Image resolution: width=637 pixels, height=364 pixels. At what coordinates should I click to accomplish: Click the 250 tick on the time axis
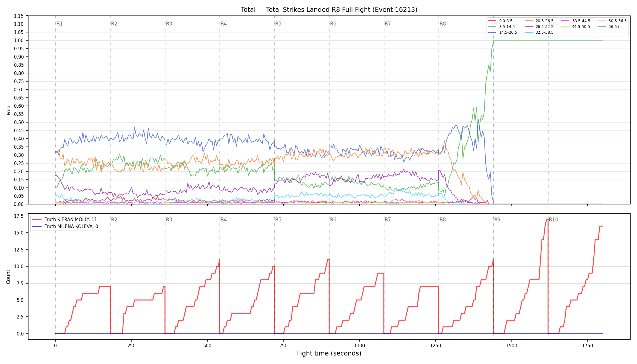(x=131, y=345)
